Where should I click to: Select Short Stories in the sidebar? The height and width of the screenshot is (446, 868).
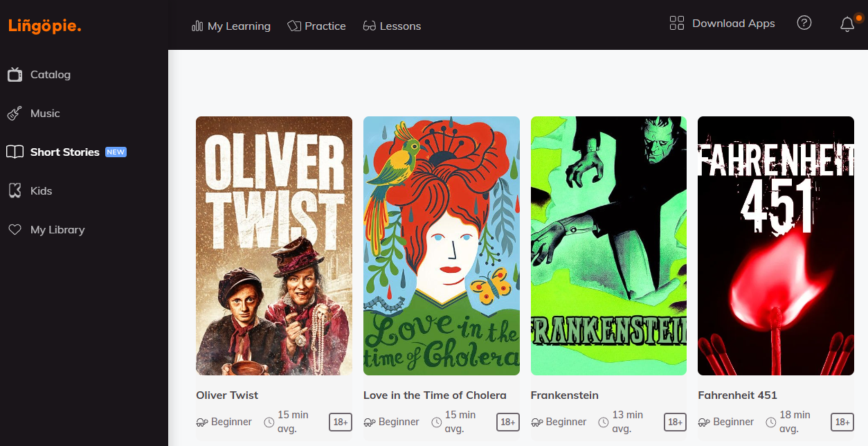[x=65, y=152]
